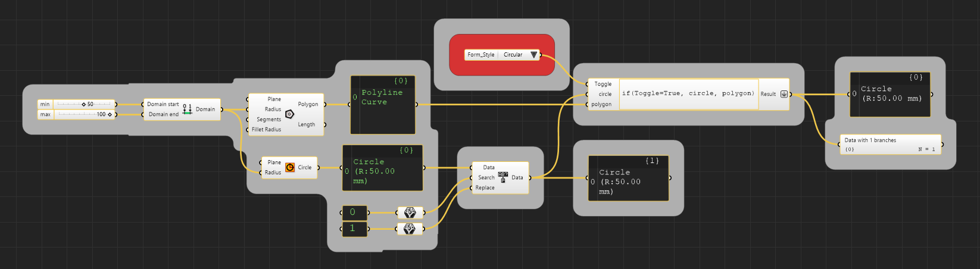Click the Construct Domain component icon
The height and width of the screenshot is (269, 980).
[x=187, y=110]
